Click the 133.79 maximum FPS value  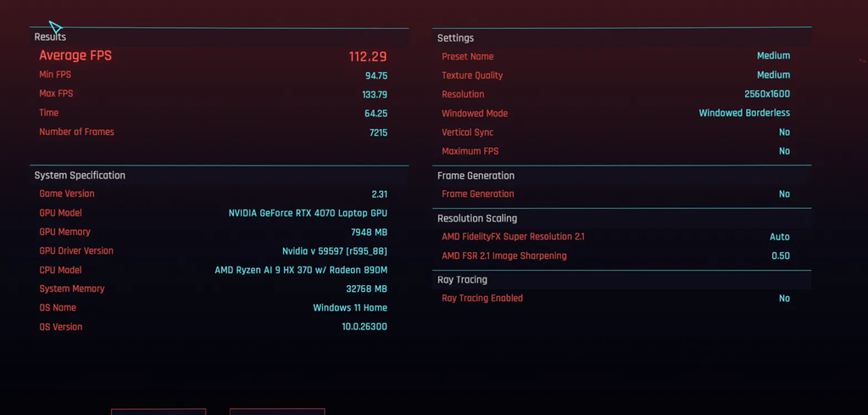click(374, 95)
